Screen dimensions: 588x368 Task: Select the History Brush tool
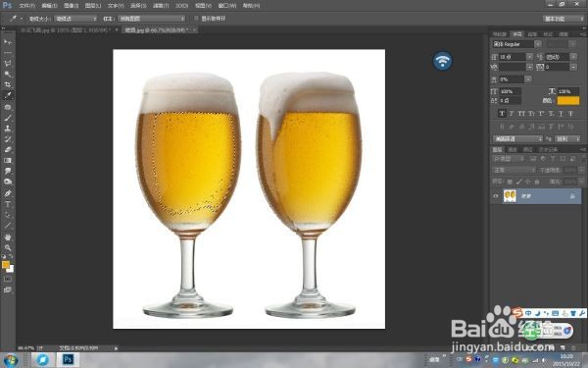[x=8, y=139]
